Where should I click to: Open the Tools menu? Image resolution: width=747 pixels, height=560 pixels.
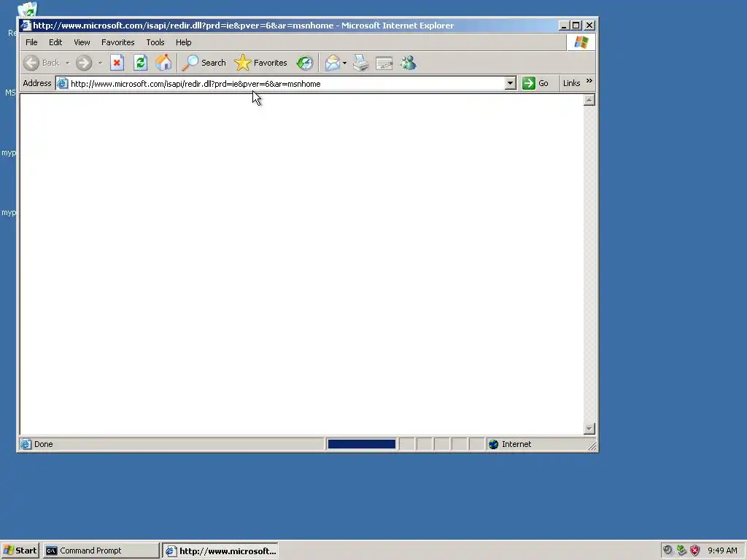(x=155, y=42)
